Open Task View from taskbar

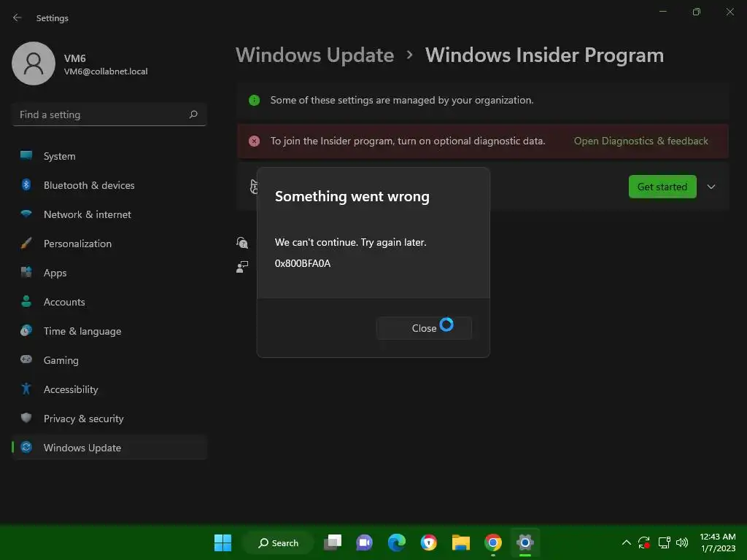[x=333, y=542]
